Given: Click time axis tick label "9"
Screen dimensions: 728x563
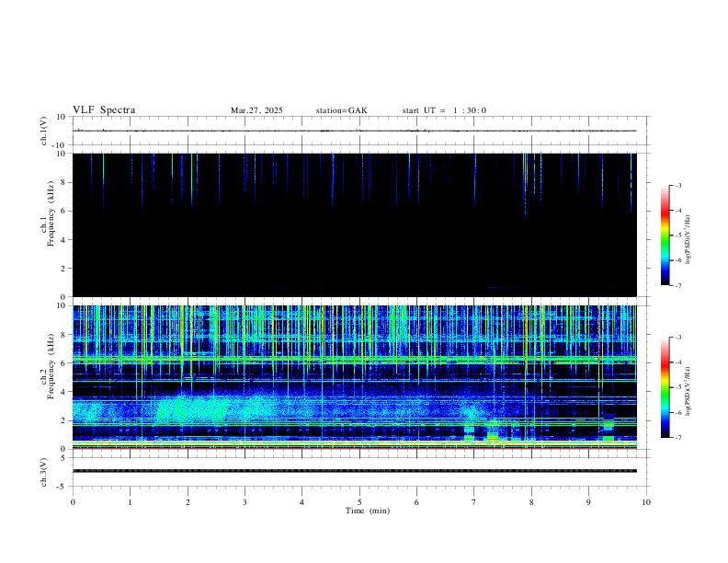Looking at the screenshot, I should pos(588,502).
